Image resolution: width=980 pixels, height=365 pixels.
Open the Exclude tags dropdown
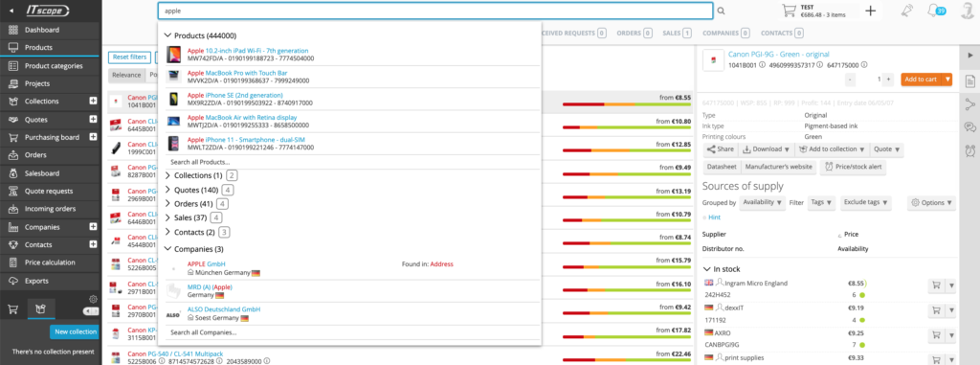(x=865, y=203)
